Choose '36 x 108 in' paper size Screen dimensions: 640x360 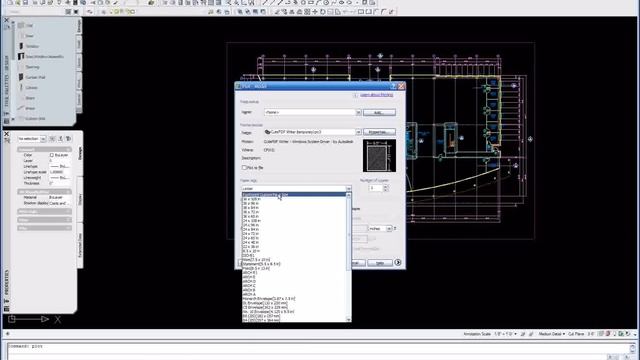click(294, 199)
